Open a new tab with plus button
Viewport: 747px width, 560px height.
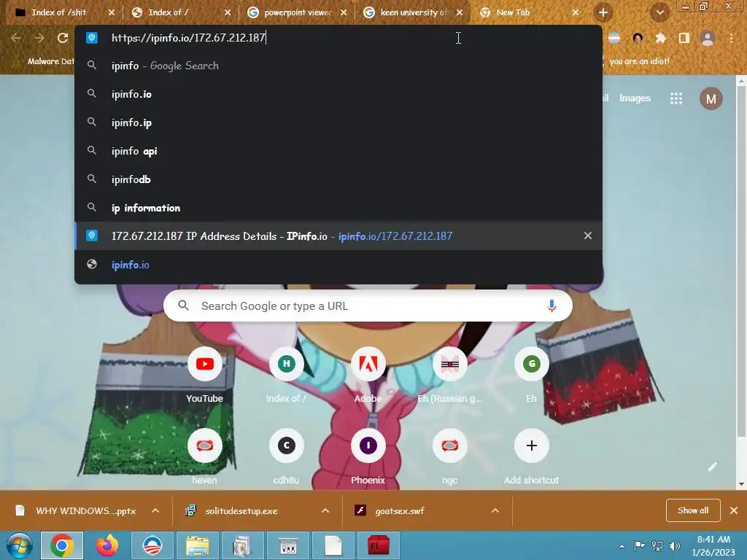pyautogui.click(x=603, y=12)
